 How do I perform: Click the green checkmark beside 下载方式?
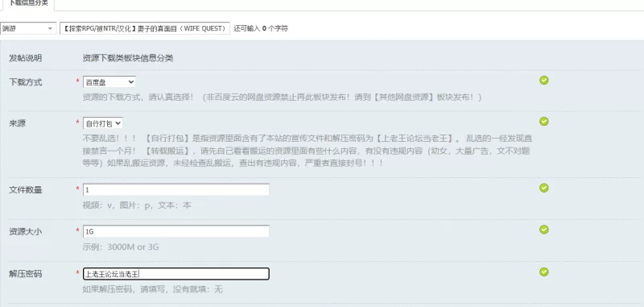544,80
